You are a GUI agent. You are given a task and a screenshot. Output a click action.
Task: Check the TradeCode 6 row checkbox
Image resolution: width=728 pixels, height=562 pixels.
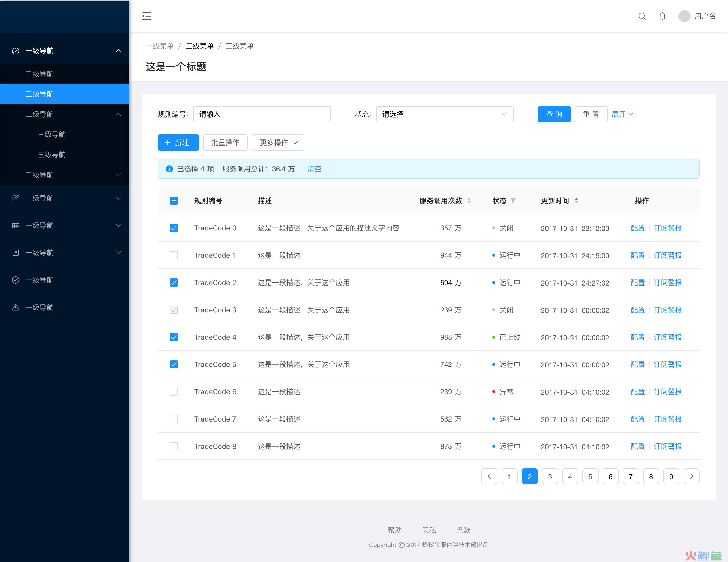[x=174, y=391]
